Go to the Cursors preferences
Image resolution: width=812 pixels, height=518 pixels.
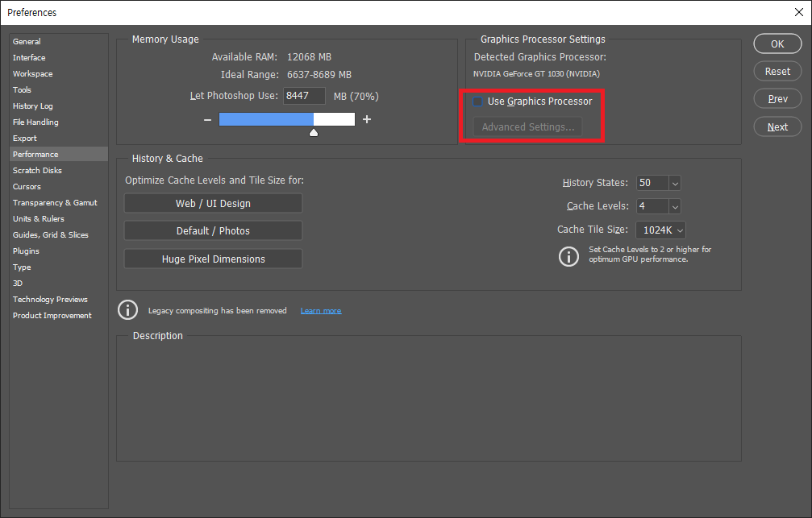[x=59, y=186]
